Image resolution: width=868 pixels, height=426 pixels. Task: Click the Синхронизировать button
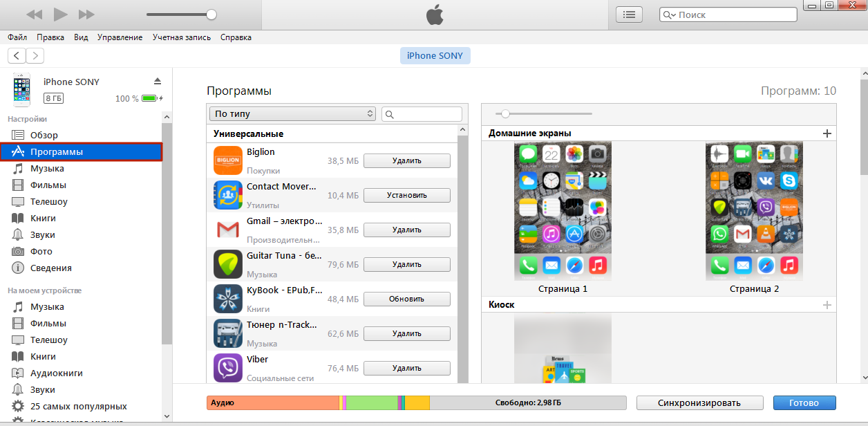699,402
